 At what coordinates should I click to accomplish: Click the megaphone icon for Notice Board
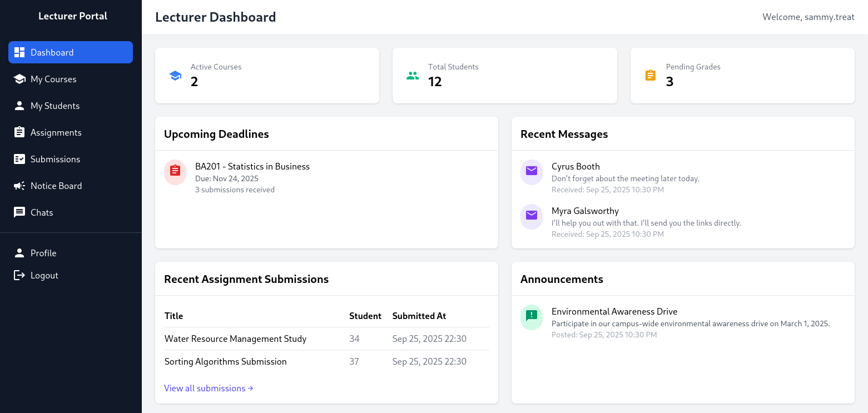point(19,186)
